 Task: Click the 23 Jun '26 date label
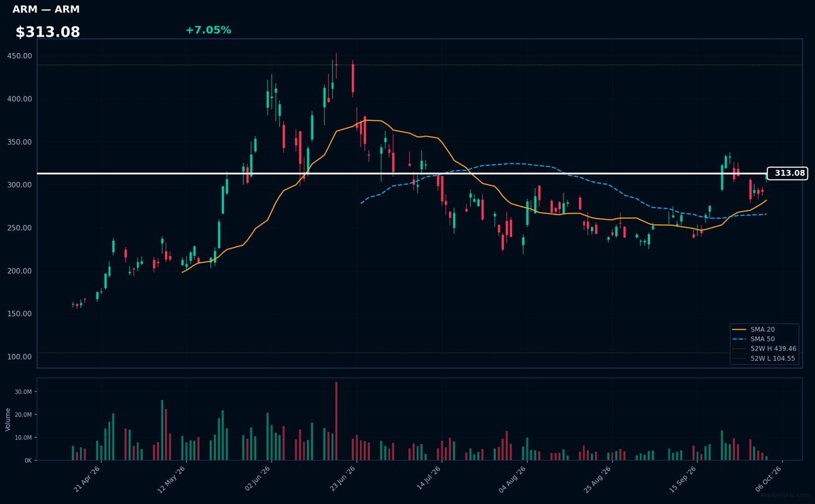coord(342,478)
